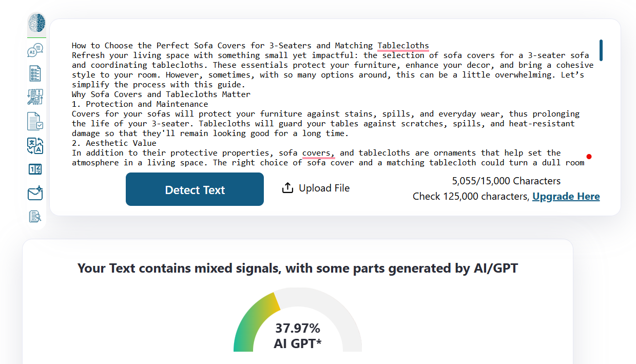This screenshot has width=636, height=364.
Task: Click inside the text beginning Refresh your living space
Action: pos(333,70)
